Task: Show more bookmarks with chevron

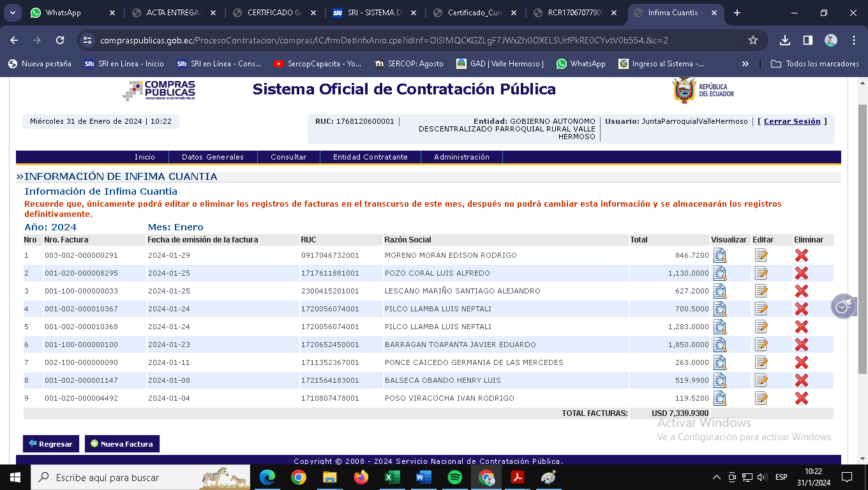Action: (745, 64)
